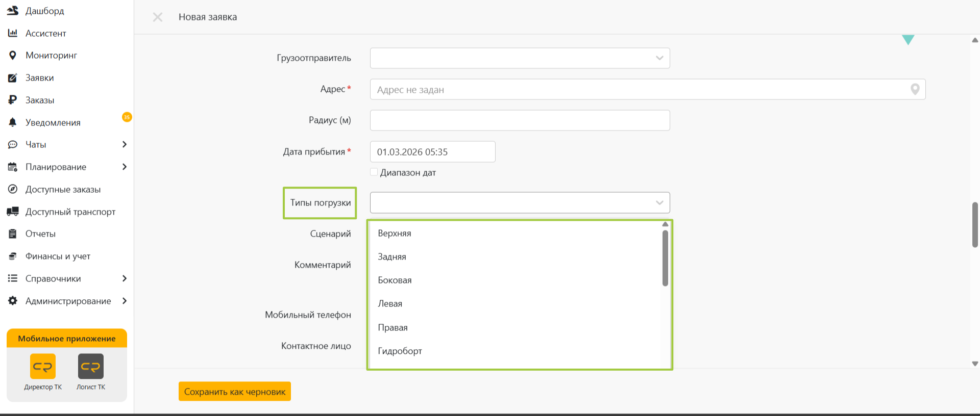980x416 pixels.
Task: Click the Заказы ruble icon
Action: [x=13, y=100]
